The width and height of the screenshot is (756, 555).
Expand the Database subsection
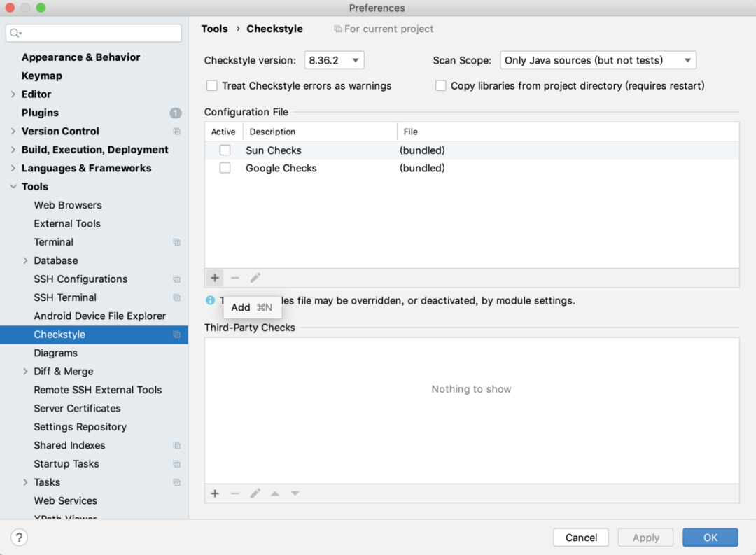(26, 260)
